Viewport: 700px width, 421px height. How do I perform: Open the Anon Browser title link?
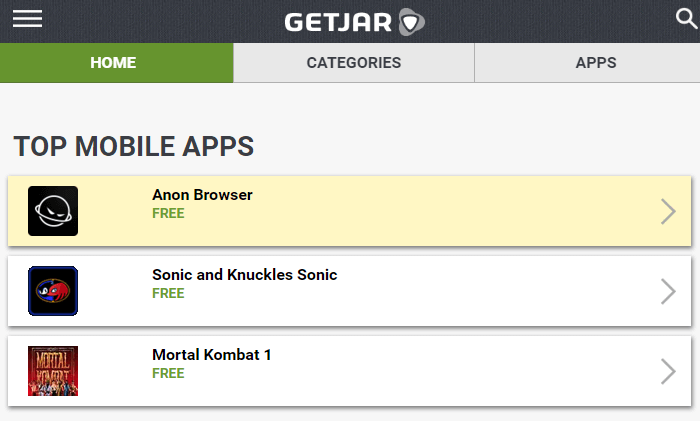pyautogui.click(x=202, y=195)
